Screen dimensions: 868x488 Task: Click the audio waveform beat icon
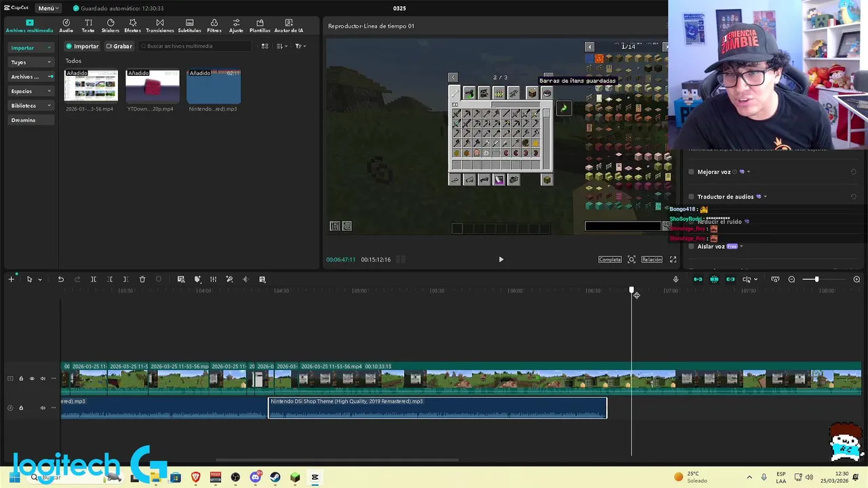pyautogui.click(x=245, y=279)
